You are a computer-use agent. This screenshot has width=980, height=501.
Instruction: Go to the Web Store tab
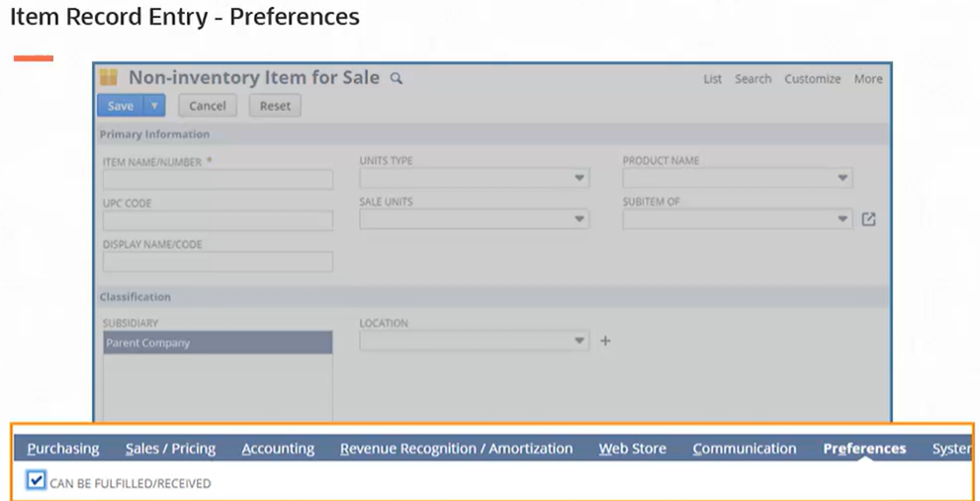pos(632,449)
